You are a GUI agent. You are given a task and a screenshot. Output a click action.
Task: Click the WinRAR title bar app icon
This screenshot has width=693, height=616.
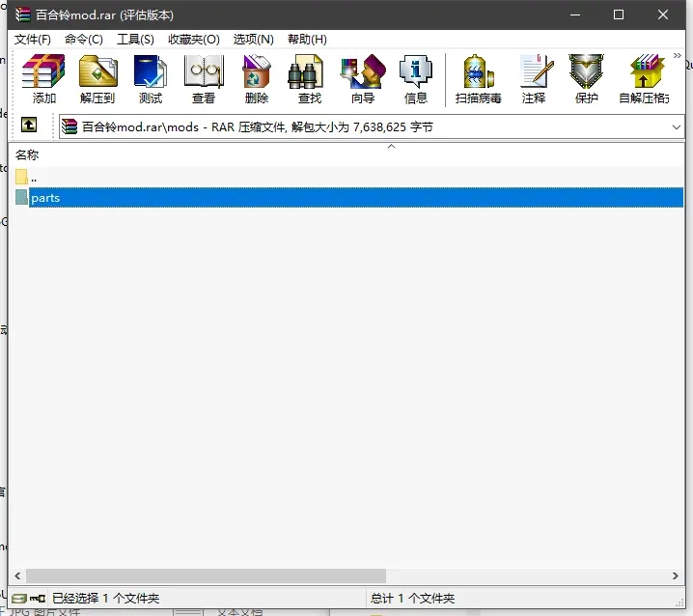[x=22, y=14]
